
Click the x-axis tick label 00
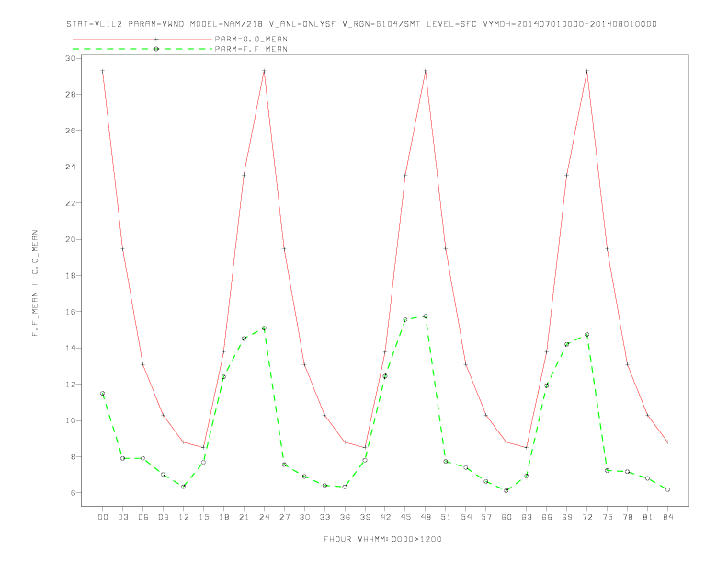click(x=103, y=517)
